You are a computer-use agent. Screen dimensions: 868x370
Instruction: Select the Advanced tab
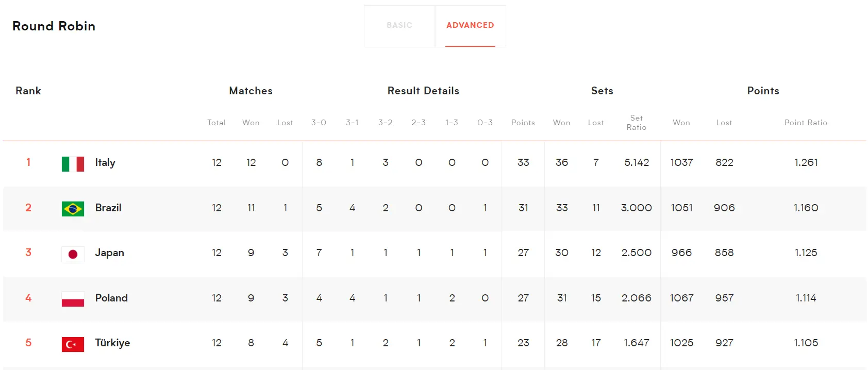click(x=470, y=26)
